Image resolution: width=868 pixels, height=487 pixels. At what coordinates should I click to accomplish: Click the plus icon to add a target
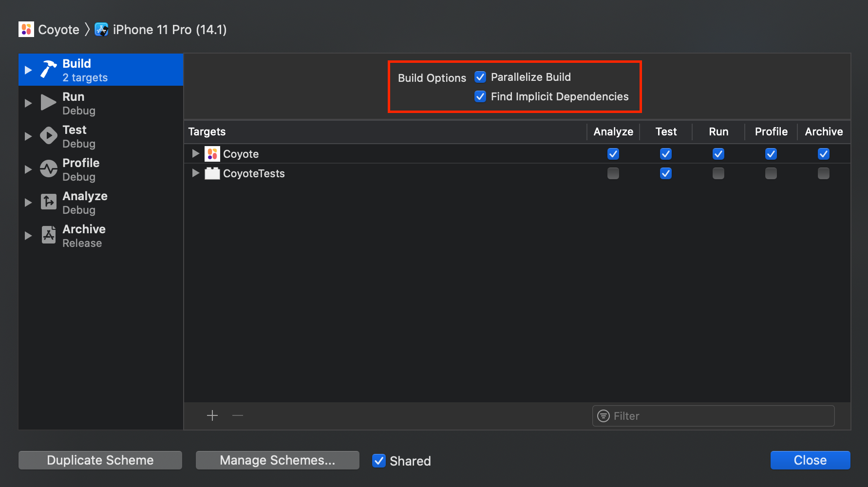click(x=212, y=415)
